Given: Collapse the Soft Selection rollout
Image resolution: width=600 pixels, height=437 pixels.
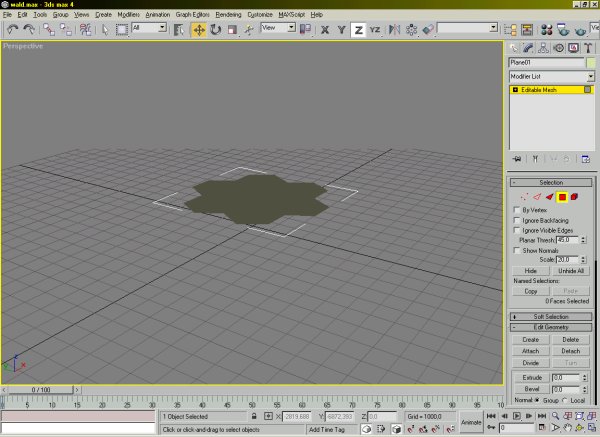Looking at the screenshot, I should pyautogui.click(x=551, y=317).
